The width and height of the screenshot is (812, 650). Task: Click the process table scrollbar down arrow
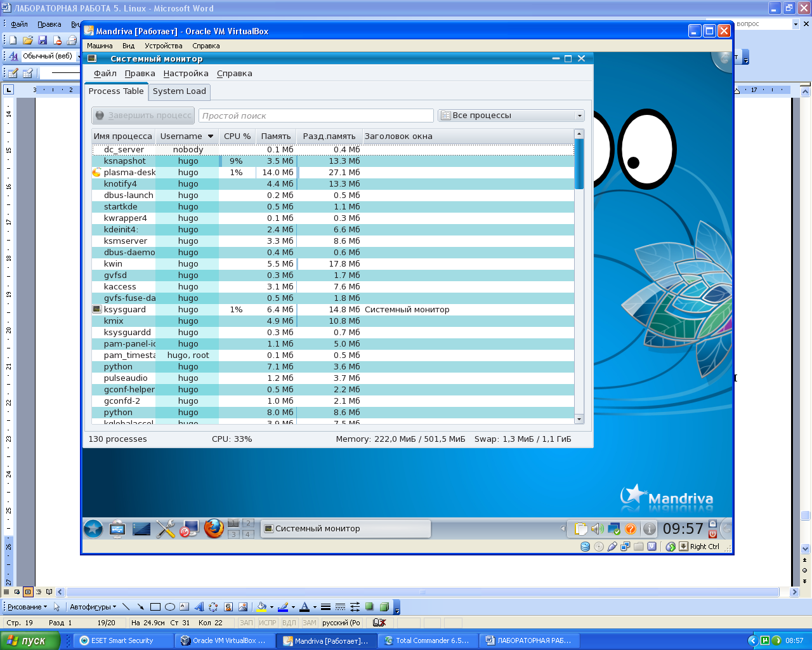579,419
